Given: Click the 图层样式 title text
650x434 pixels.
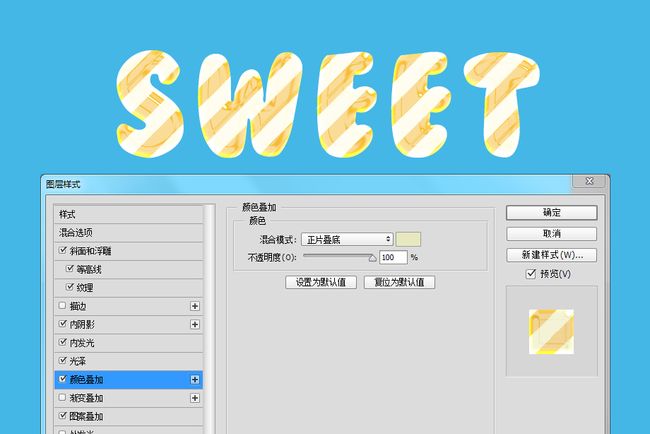Looking at the screenshot, I should click(x=63, y=184).
